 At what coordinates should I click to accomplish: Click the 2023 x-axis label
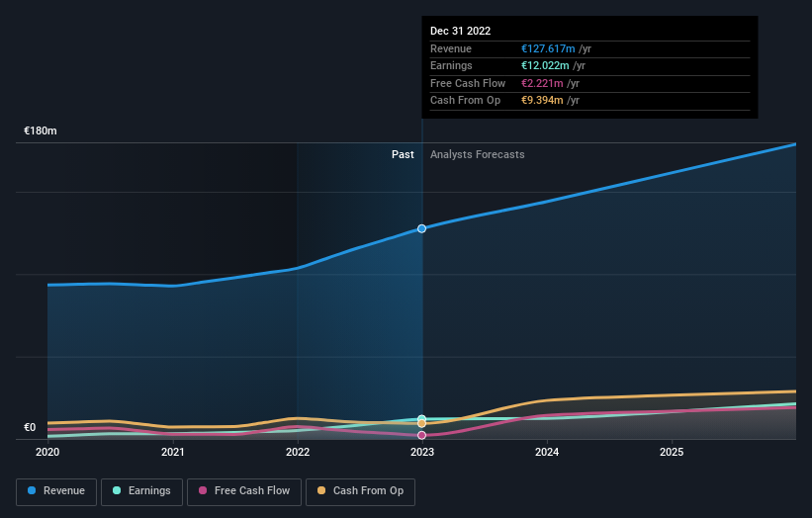pos(422,453)
